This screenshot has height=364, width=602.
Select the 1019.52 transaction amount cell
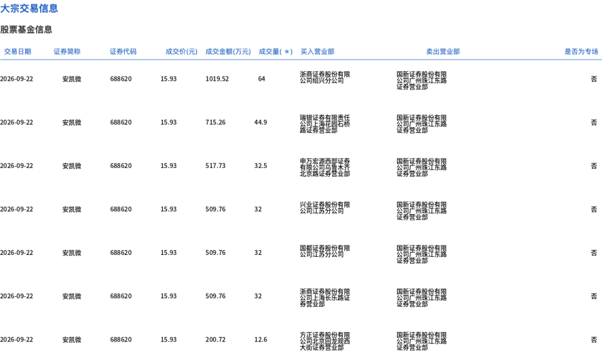point(217,79)
